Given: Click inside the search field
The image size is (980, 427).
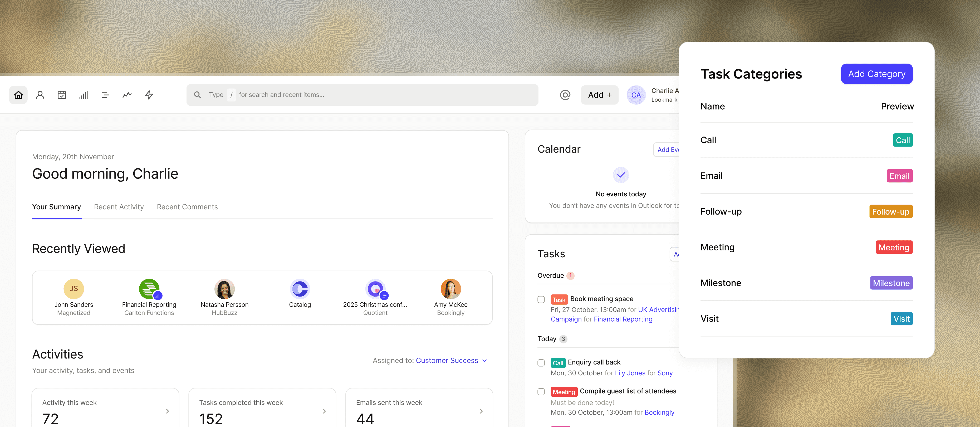Looking at the screenshot, I should (x=361, y=95).
